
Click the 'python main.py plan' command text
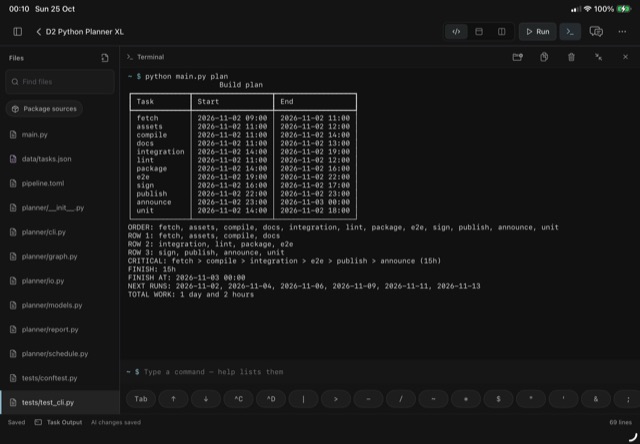[187, 76]
